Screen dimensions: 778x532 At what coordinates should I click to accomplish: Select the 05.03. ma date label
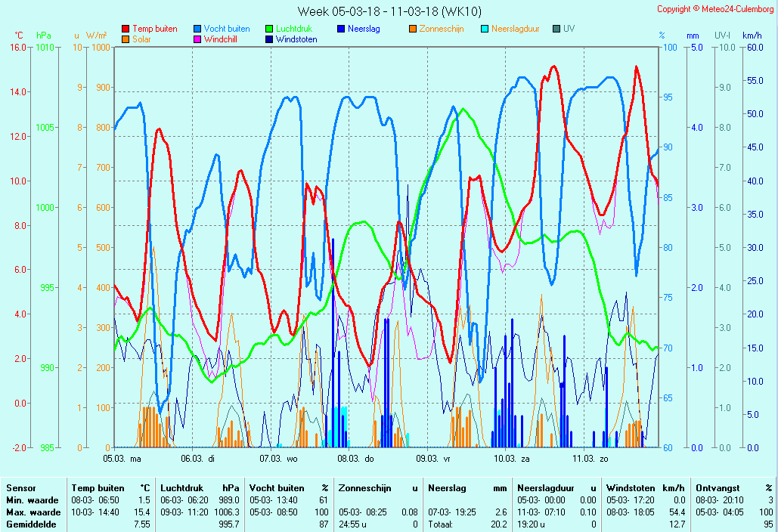pyautogui.click(x=122, y=458)
